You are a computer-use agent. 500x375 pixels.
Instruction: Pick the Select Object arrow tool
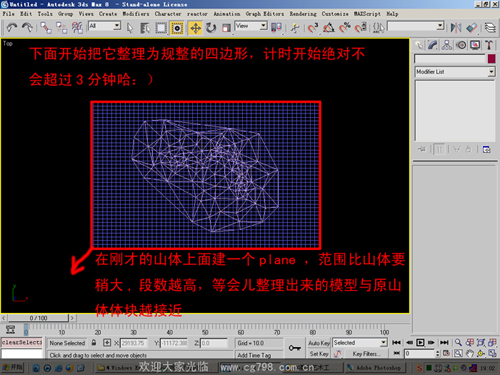point(130,28)
